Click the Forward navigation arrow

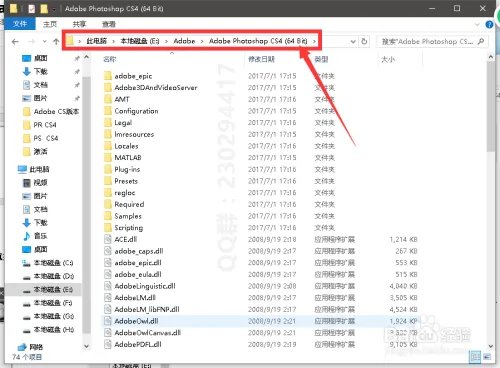click(x=32, y=42)
